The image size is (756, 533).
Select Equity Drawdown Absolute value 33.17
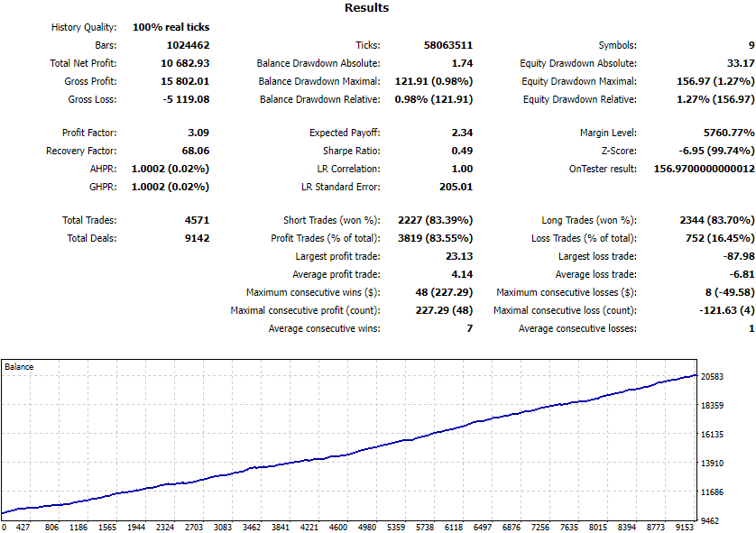[x=741, y=63]
